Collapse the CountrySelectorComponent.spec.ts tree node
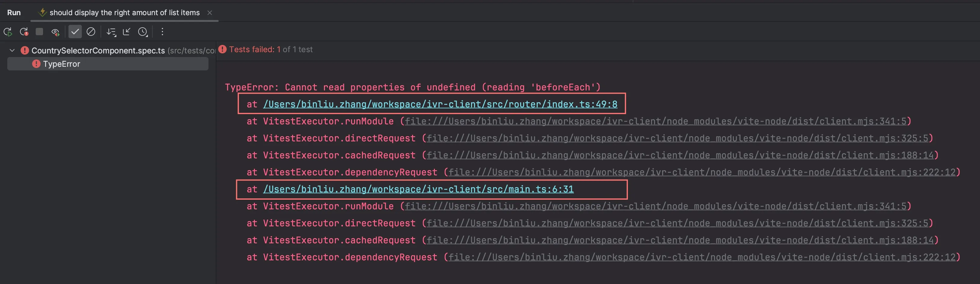Image resolution: width=980 pixels, height=284 pixels. click(x=12, y=50)
